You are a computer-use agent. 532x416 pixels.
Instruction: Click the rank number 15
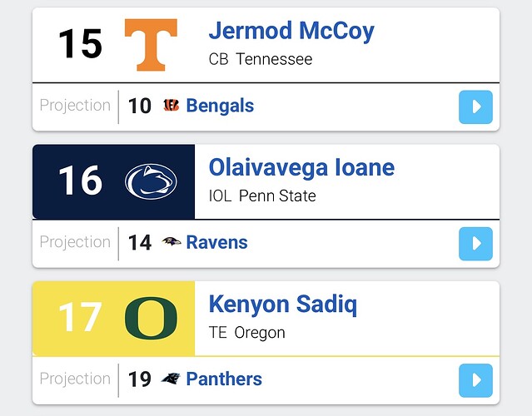pyautogui.click(x=80, y=44)
